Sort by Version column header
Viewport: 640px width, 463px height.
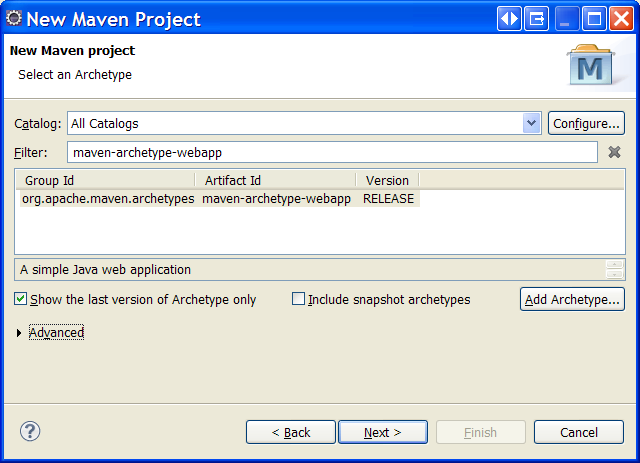click(387, 180)
